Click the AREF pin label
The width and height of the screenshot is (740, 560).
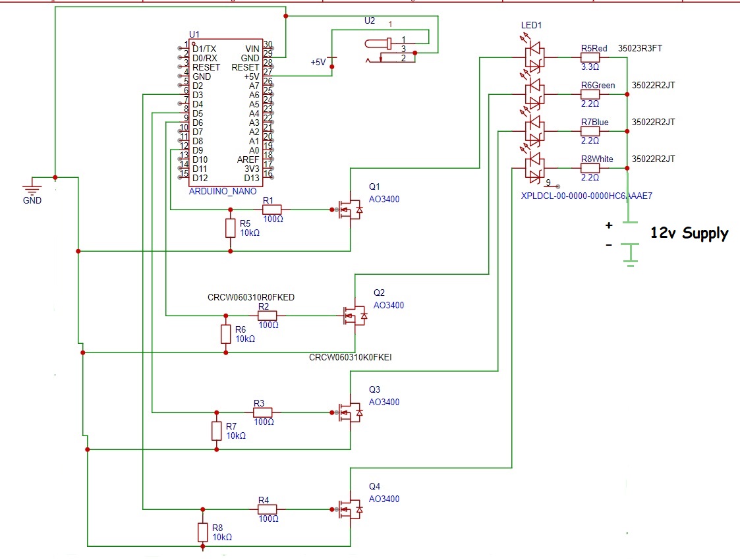[x=247, y=158]
